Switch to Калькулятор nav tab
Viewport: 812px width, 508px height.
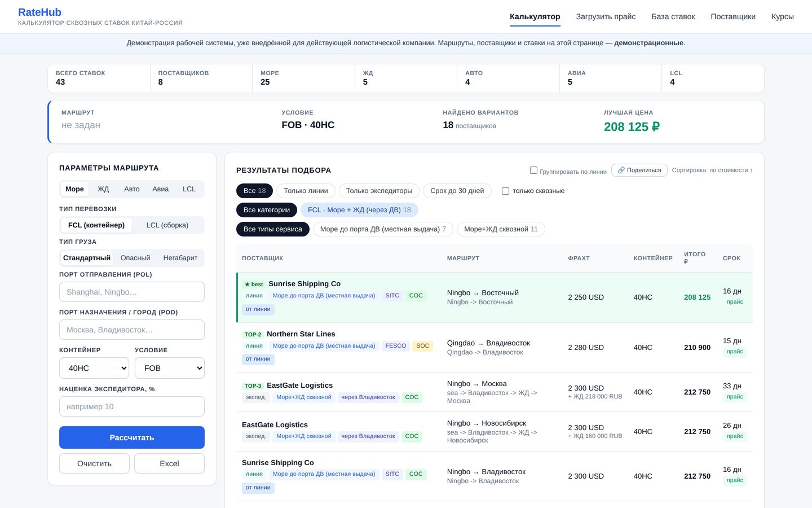(x=535, y=16)
